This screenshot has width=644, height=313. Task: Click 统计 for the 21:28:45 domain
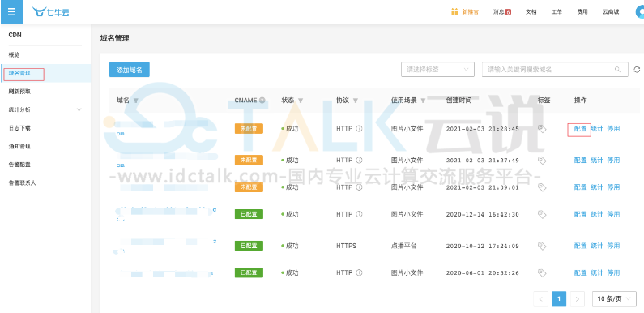[x=597, y=129]
